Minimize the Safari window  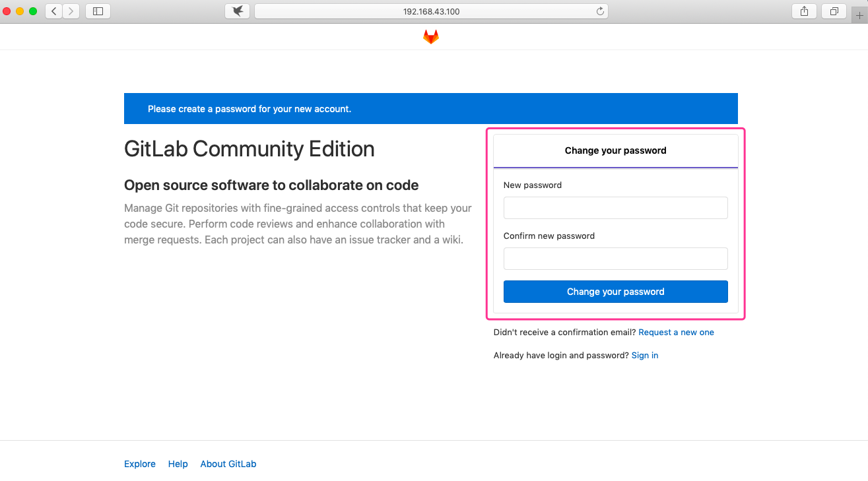click(x=18, y=11)
